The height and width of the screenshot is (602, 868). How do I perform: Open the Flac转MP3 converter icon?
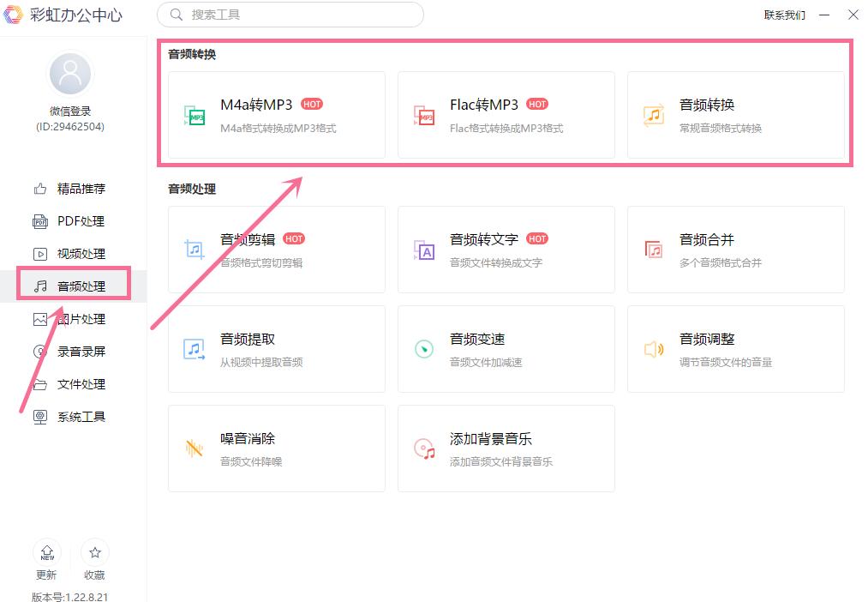(x=424, y=115)
